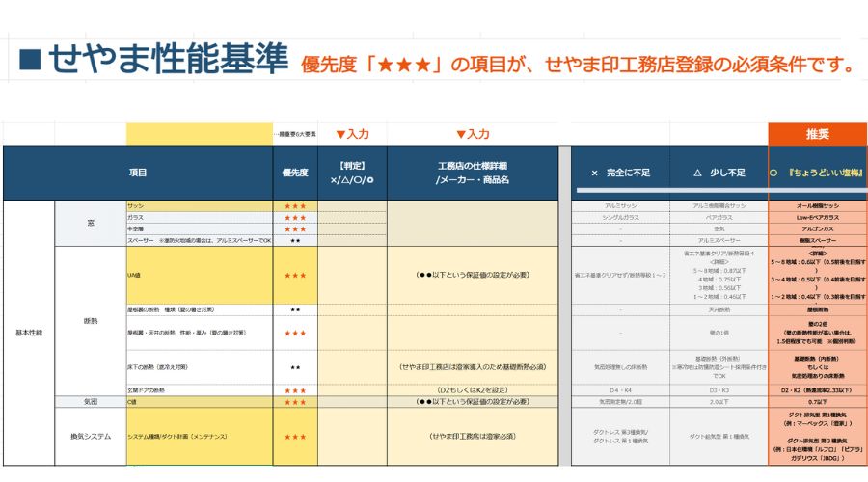Click the 工務店の仕様詳細 header cell
868x482 pixels.
[x=473, y=173]
